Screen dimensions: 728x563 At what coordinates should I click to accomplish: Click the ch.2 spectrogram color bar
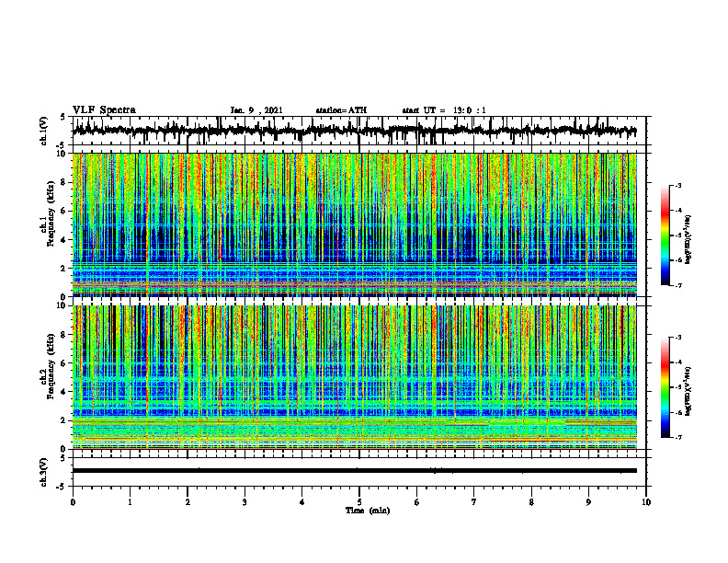tap(665, 387)
